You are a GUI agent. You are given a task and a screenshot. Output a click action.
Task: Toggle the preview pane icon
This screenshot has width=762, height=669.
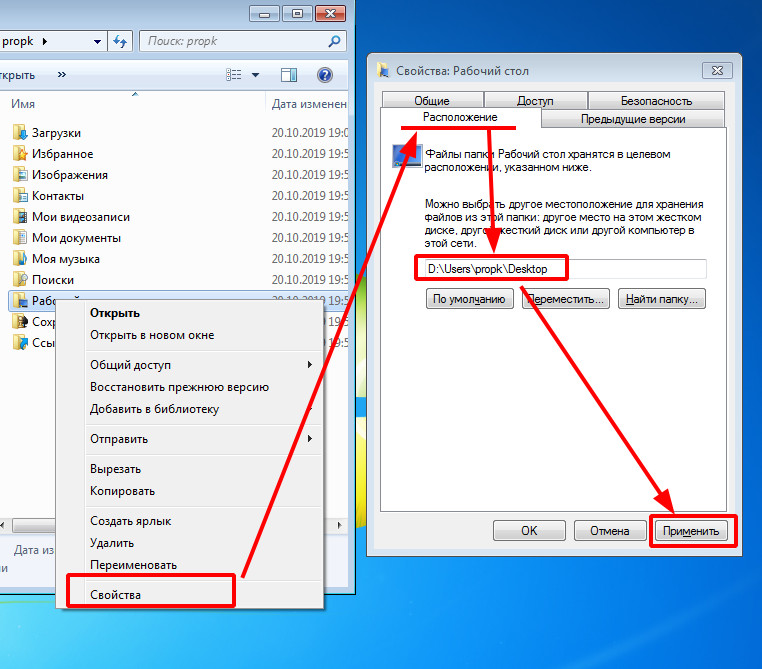click(x=289, y=75)
